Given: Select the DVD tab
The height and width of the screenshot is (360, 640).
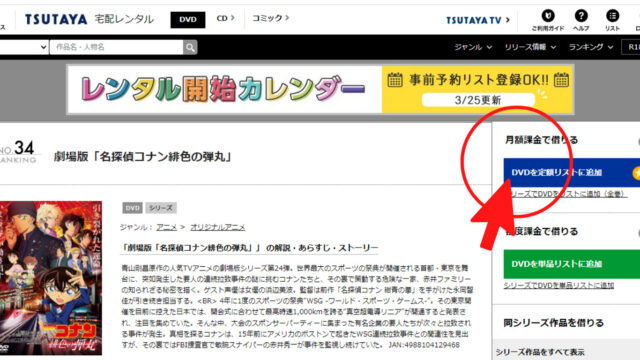Looking at the screenshot, I should [188, 20].
